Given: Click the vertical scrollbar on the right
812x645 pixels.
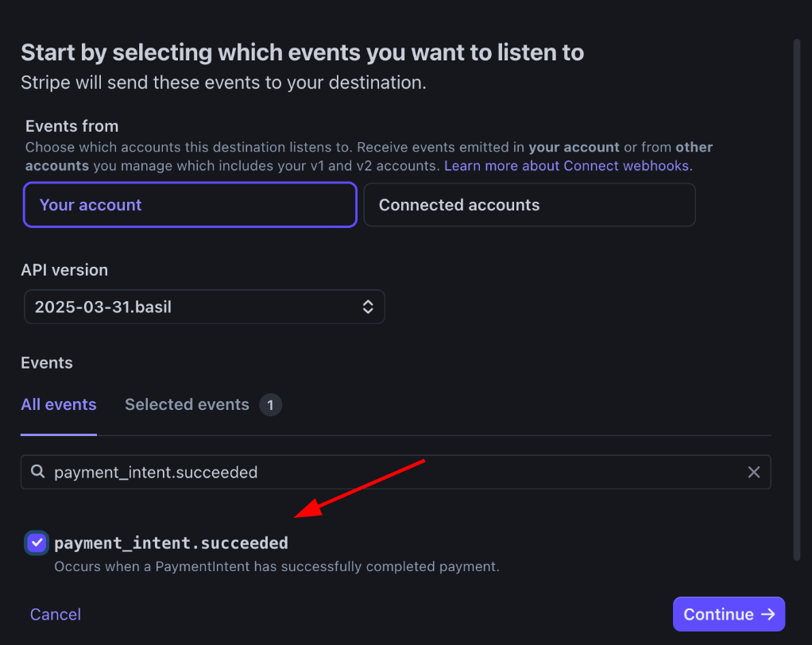Looking at the screenshot, I should pos(798,300).
